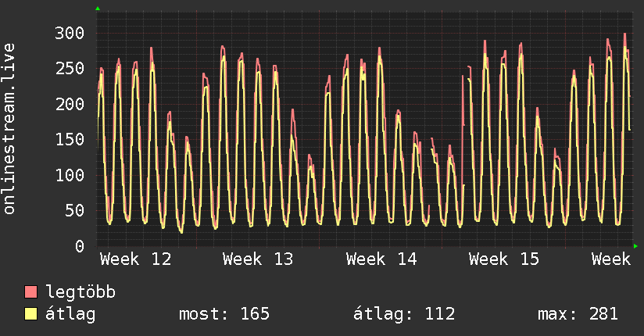This screenshot has width=644, height=336.
Task: Click the Week 14 axis label
Action: tap(381, 259)
